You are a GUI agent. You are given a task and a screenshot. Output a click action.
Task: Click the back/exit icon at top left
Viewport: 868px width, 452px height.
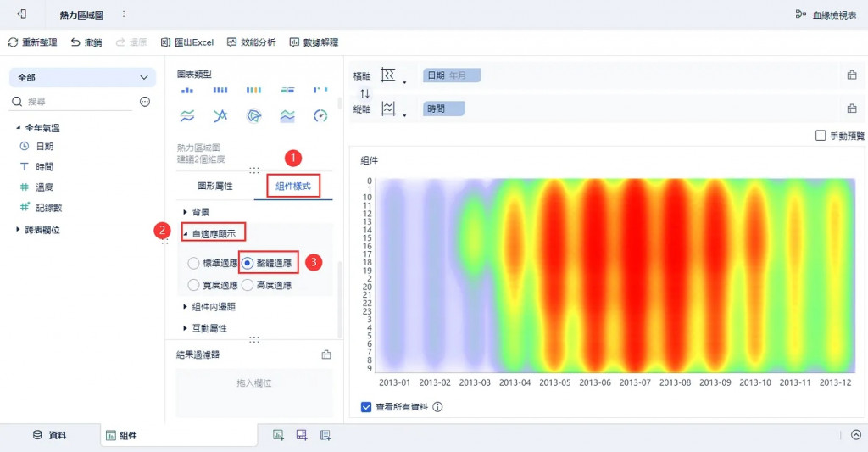click(x=21, y=14)
